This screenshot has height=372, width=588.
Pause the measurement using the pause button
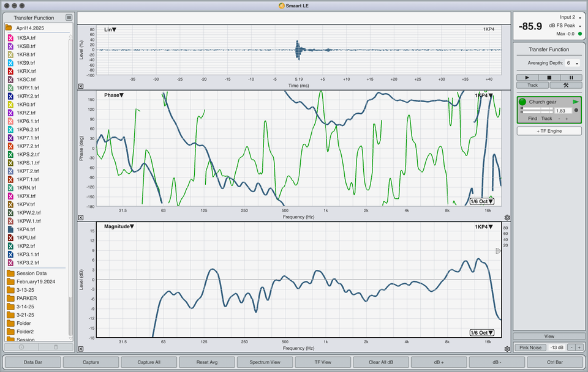[571, 78]
